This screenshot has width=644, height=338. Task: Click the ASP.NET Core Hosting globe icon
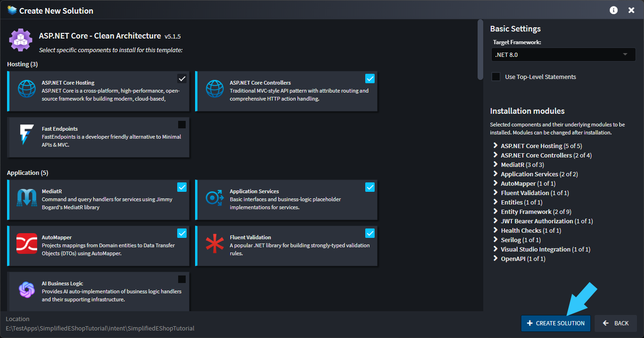(x=27, y=88)
